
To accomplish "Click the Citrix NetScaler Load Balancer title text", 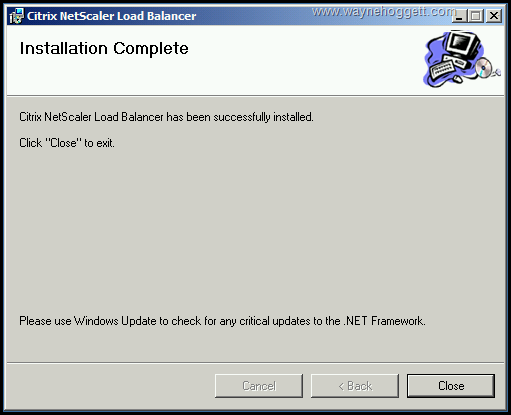I will click(111, 16).
